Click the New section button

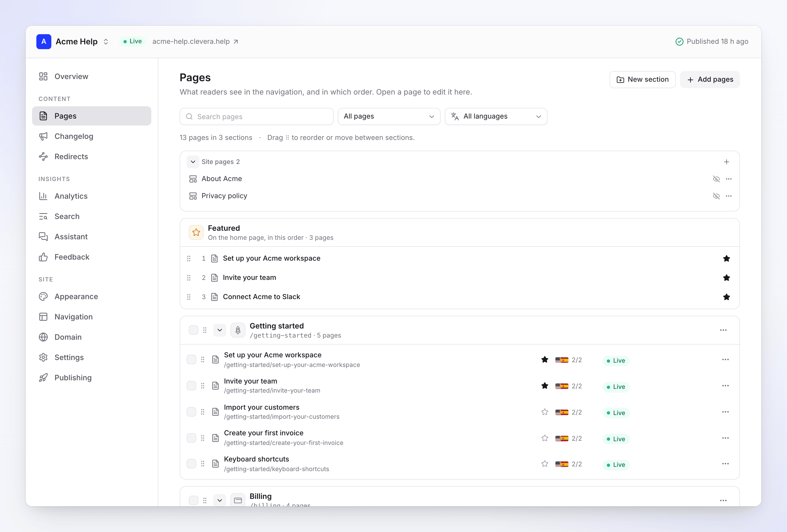[642, 80]
